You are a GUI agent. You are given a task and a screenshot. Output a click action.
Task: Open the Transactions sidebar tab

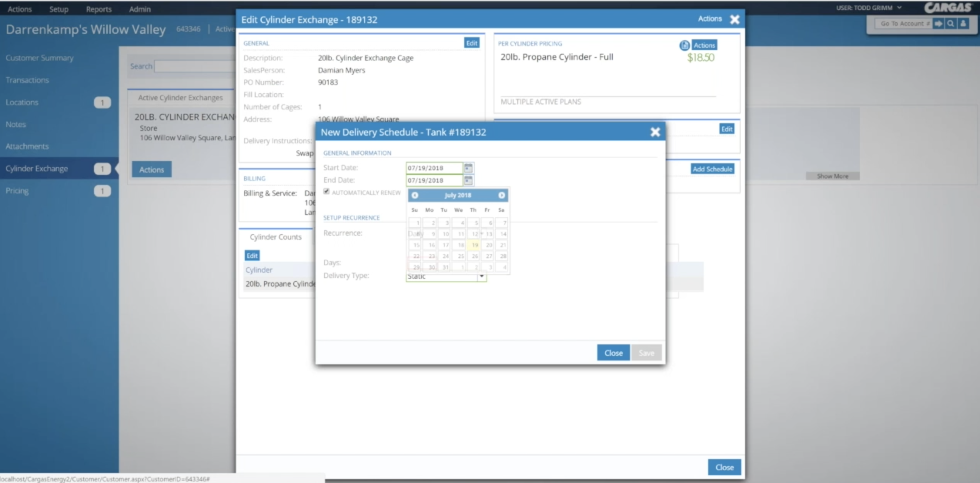click(x=27, y=80)
